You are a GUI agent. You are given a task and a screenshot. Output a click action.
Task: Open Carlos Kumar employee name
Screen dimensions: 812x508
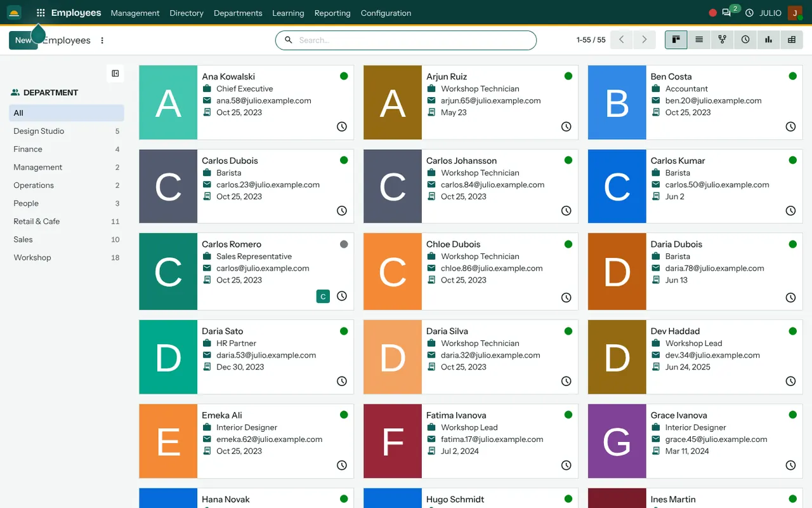click(x=678, y=161)
